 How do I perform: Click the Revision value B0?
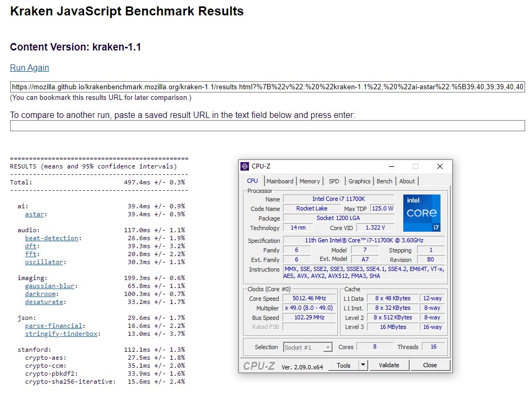430,259
